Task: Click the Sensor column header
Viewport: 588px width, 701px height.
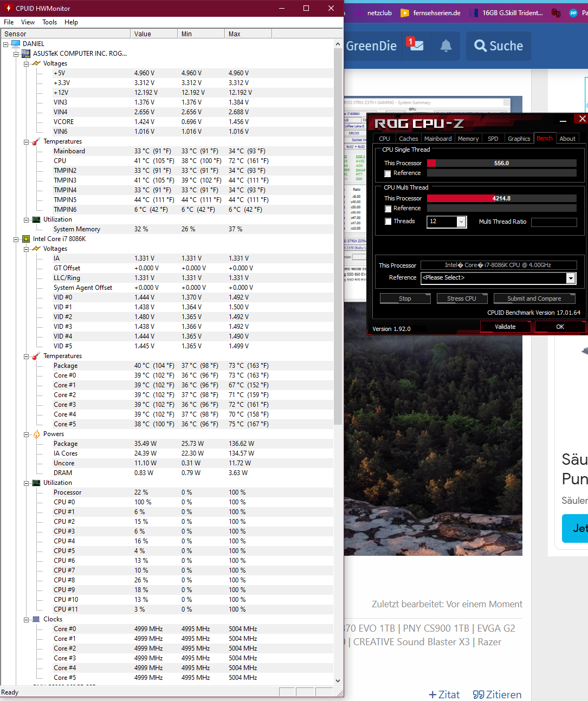Action: pyautogui.click(x=66, y=34)
